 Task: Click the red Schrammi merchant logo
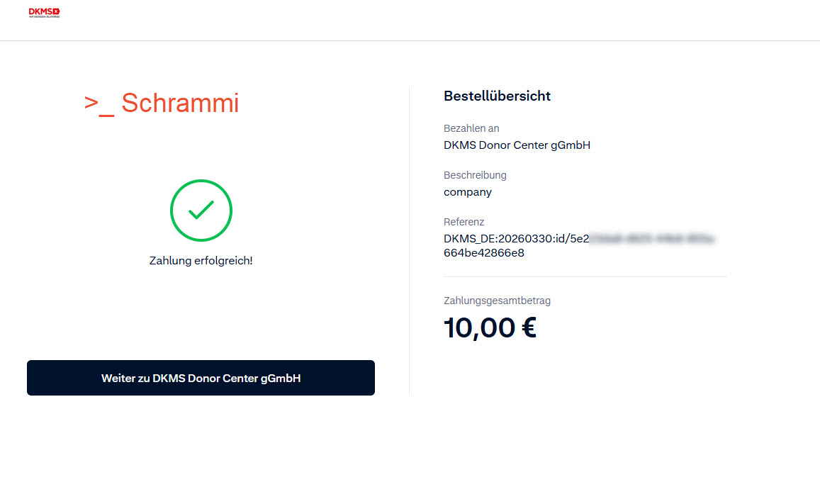pos(162,103)
